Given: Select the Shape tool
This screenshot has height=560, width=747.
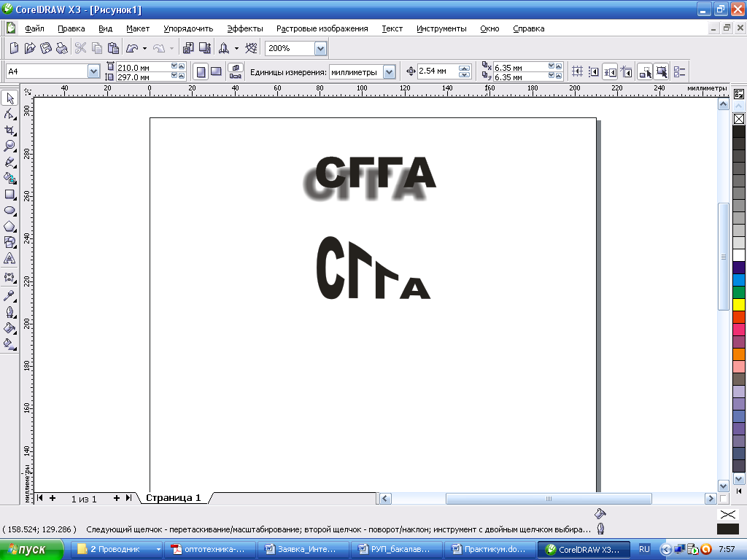Looking at the screenshot, I should tap(9, 114).
